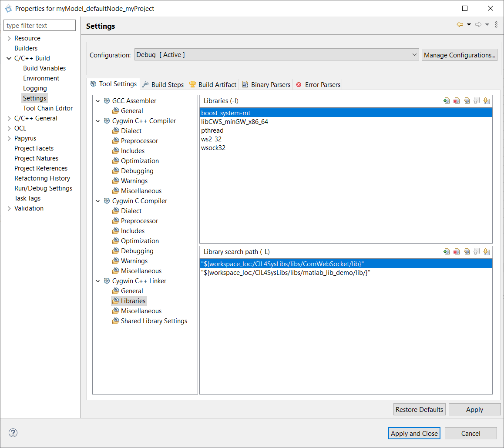Click Apply and Close button
The height and width of the screenshot is (448, 504).
pos(414,433)
